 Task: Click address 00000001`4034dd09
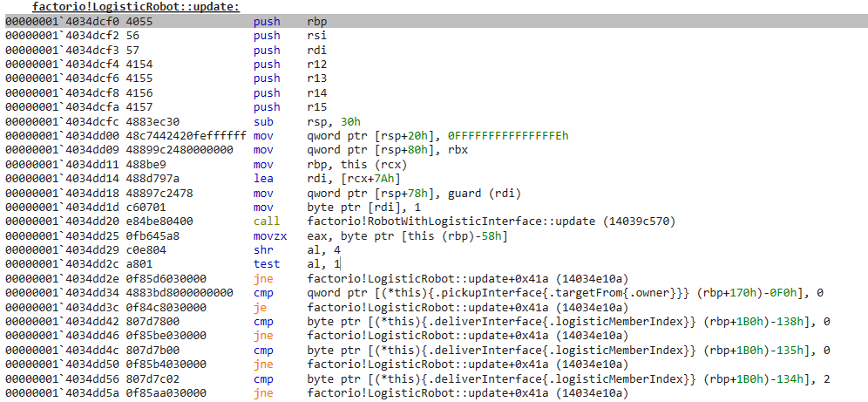62,150
